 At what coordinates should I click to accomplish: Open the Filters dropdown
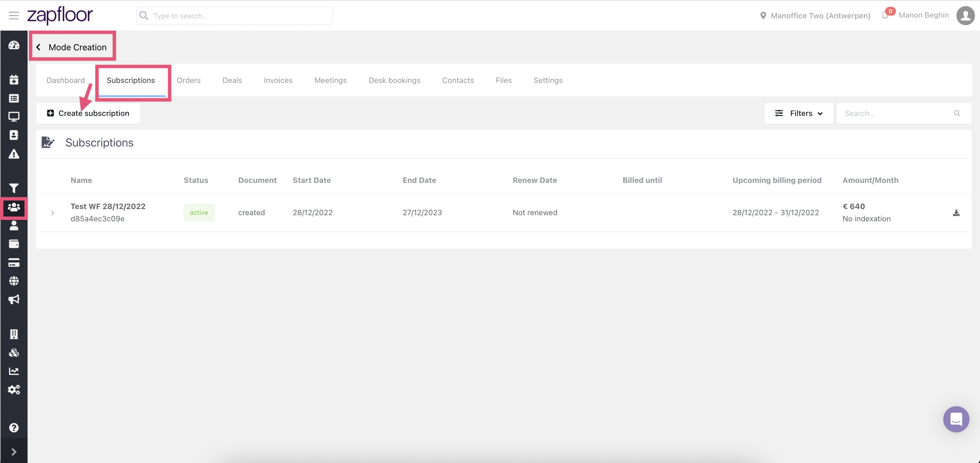point(799,113)
